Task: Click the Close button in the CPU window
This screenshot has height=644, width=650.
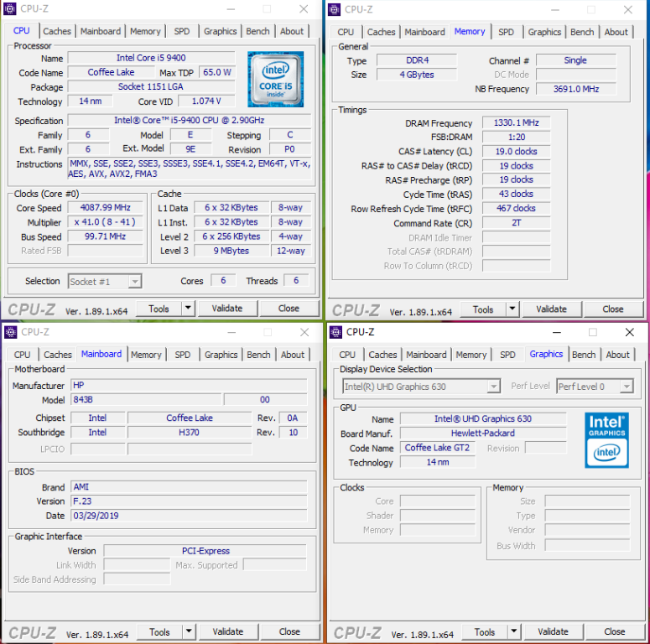Action: pos(289,309)
